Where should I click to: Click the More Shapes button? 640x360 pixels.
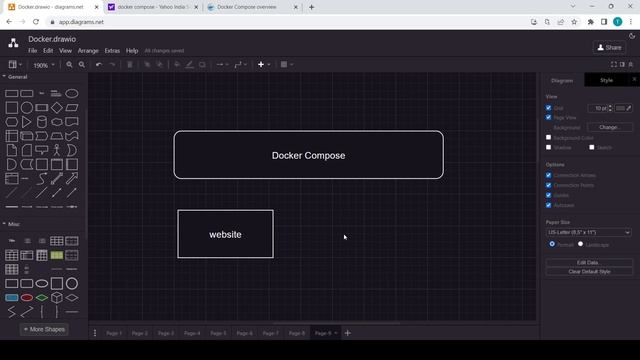pyautogui.click(x=44, y=329)
